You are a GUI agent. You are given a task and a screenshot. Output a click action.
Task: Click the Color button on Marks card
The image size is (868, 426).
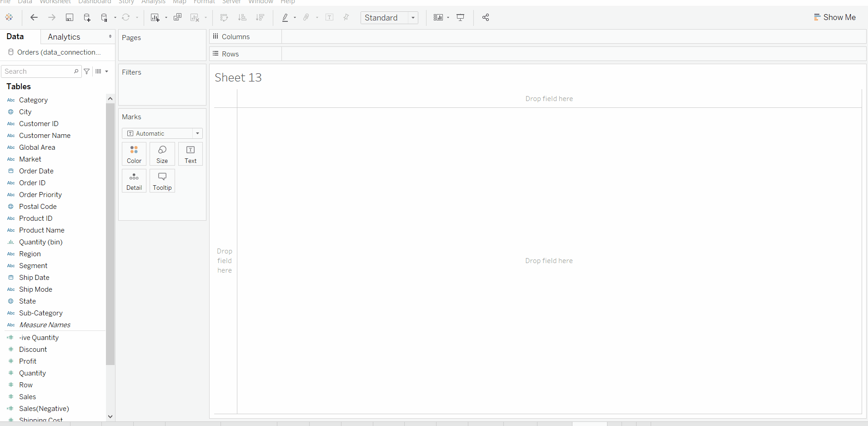[x=134, y=154]
